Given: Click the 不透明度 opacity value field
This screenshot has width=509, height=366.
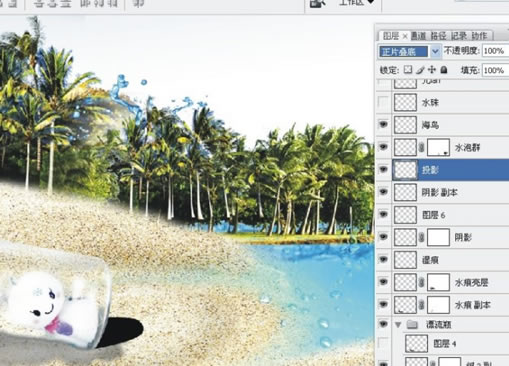Looking at the screenshot, I should coord(496,51).
